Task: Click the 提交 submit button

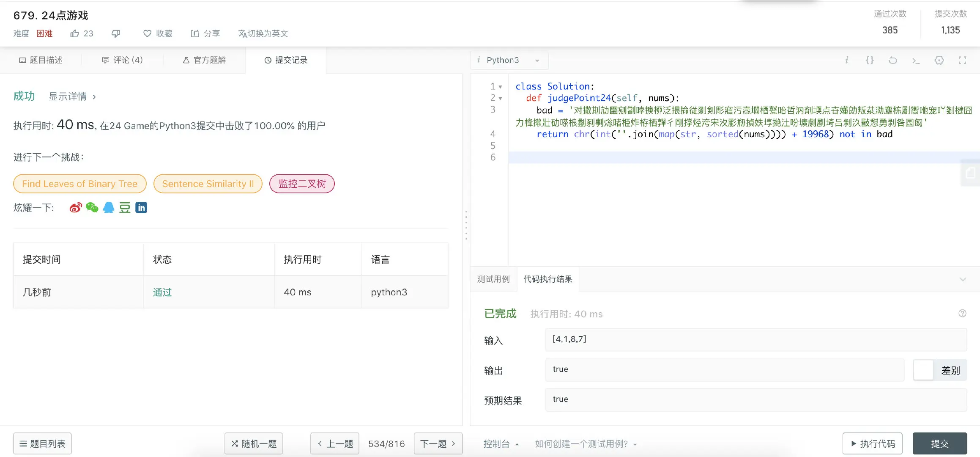Action: point(939,443)
